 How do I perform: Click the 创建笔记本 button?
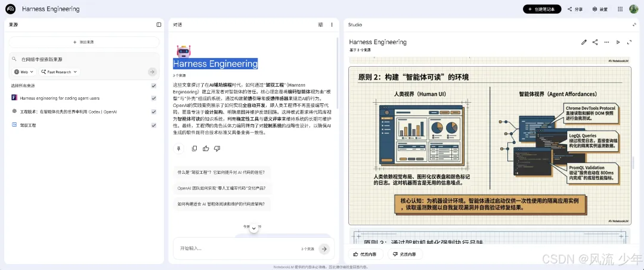click(x=541, y=9)
